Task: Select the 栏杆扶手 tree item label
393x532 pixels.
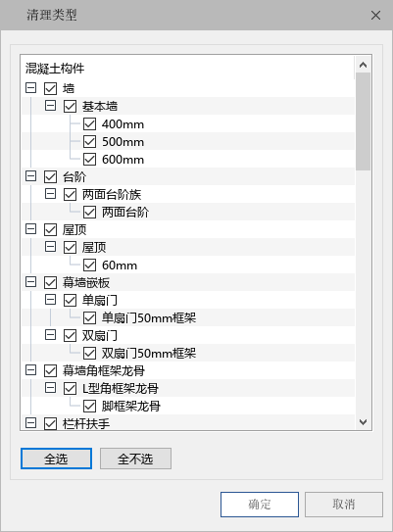Action: (x=86, y=424)
